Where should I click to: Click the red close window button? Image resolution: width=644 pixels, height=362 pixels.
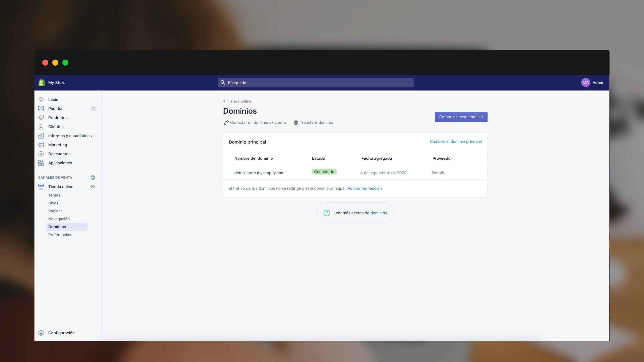[x=45, y=63]
